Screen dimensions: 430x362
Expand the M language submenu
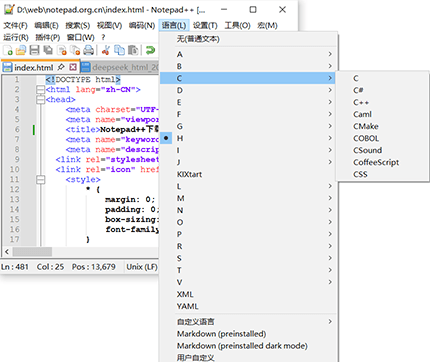(x=249, y=198)
